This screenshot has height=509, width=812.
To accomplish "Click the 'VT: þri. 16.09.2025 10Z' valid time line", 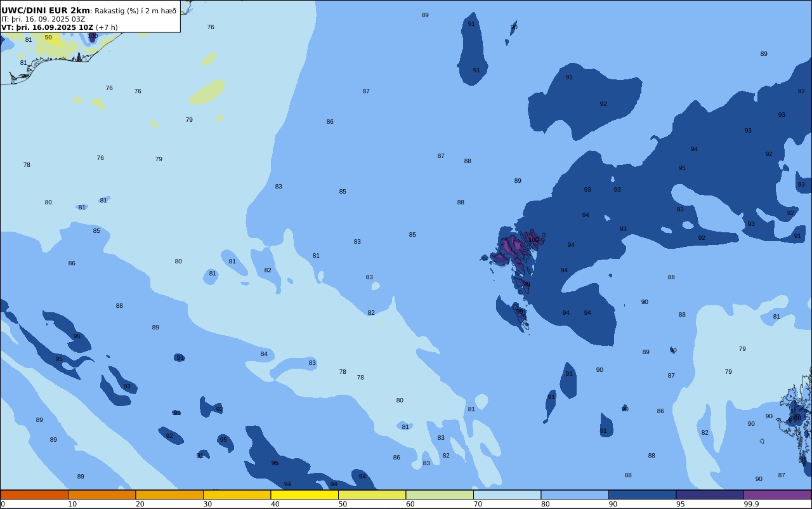I will [48, 27].
